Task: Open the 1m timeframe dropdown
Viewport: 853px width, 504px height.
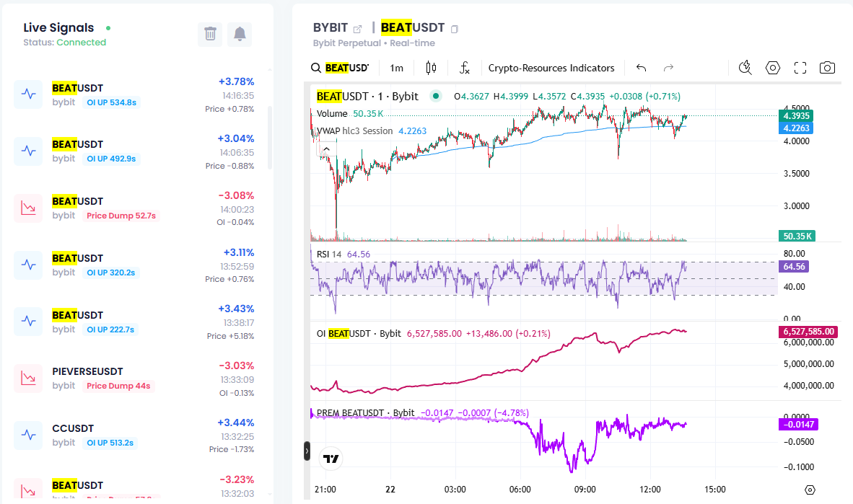Action: pyautogui.click(x=397, y=68)
